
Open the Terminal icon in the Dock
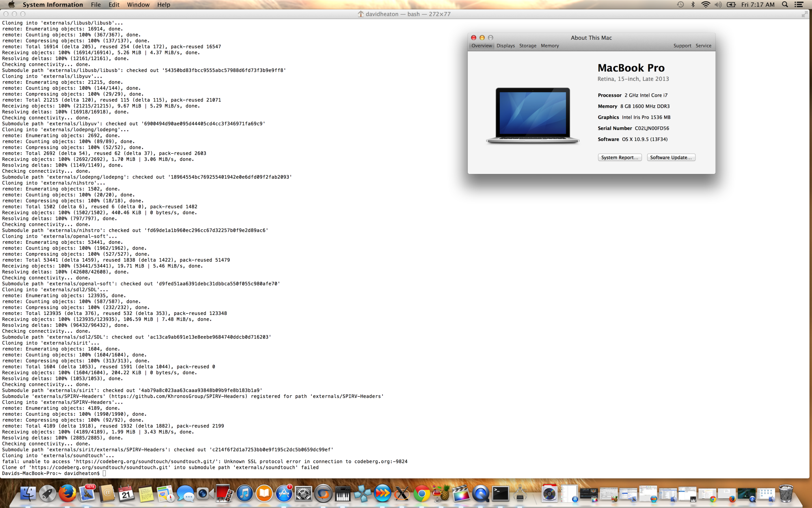(x=500, y=494)
